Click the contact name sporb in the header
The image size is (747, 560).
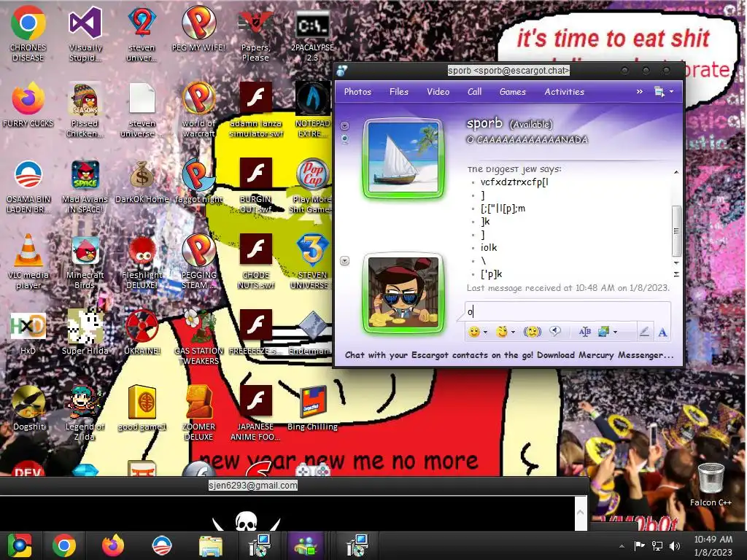tap(484, 123)
